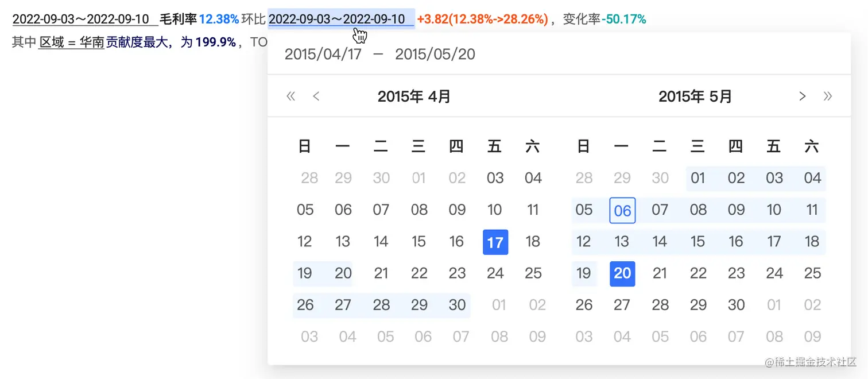
Task: Select the selected end date May 20
Action: [622, 274]
